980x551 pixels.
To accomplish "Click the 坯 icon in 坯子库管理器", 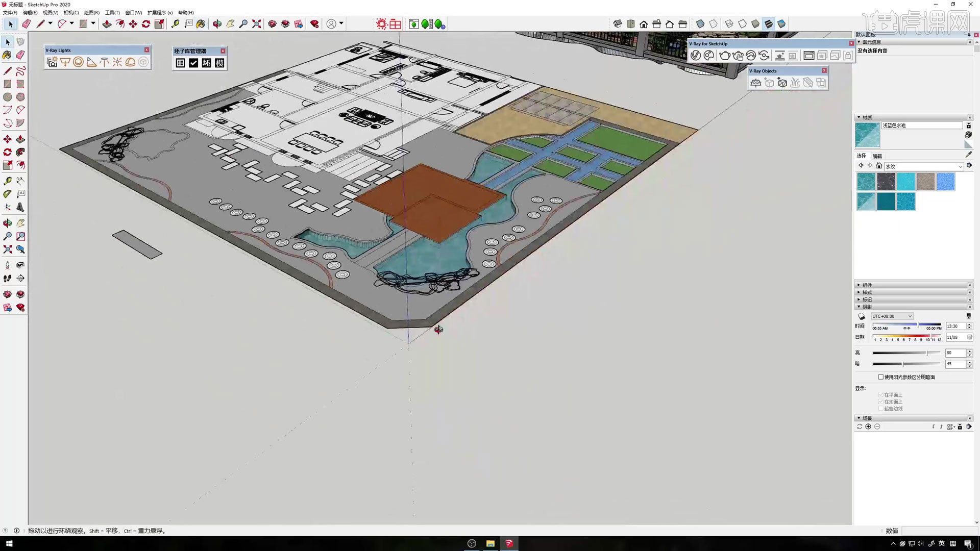I will click(206, 63).
